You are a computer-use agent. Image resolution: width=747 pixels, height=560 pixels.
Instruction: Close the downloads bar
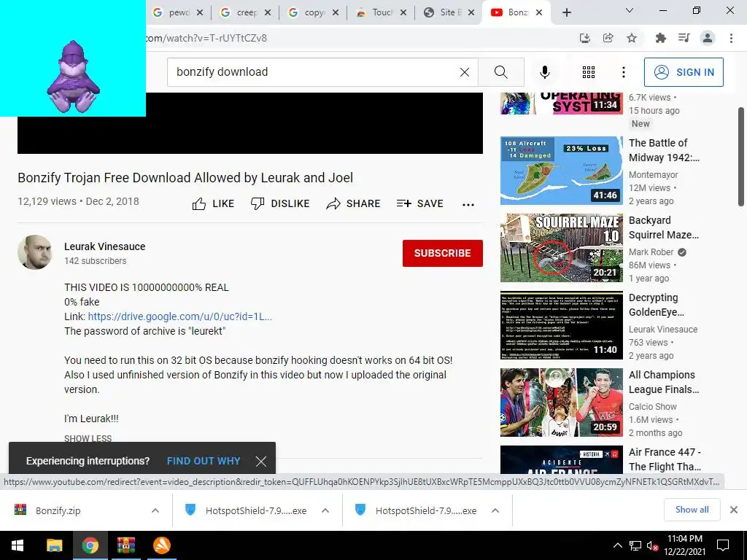coord(734,510)
